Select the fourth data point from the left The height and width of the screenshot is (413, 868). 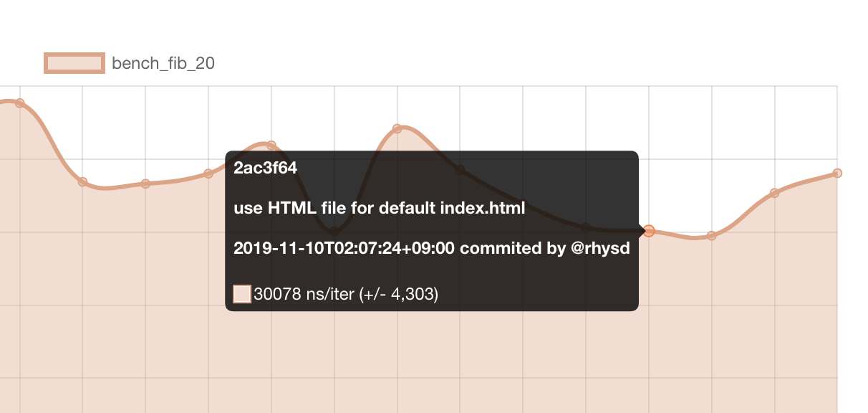(208, 174)
